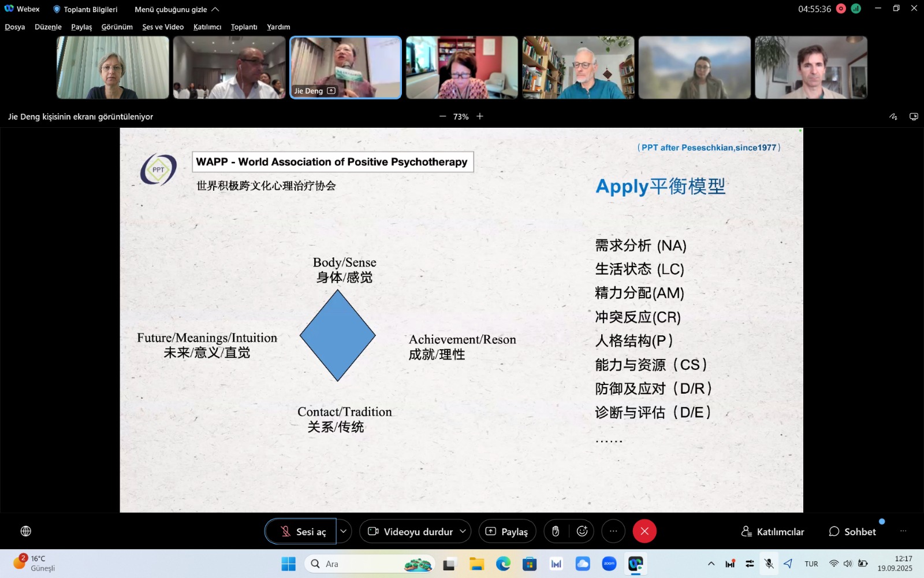Hide the menu bar via Menü çubuğunu gizle
Screen dimensions: 924x578
pos(176,9)
